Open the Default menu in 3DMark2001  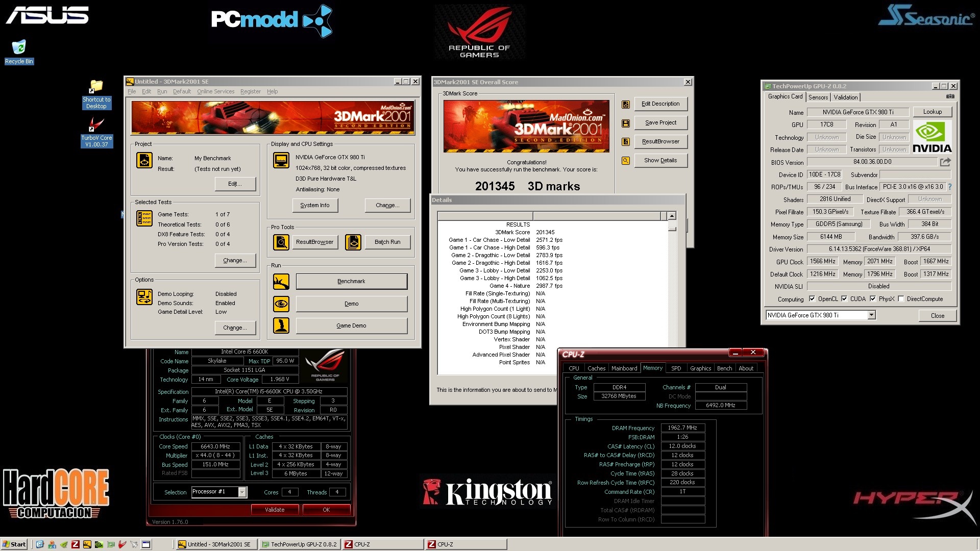coord(182,92)
